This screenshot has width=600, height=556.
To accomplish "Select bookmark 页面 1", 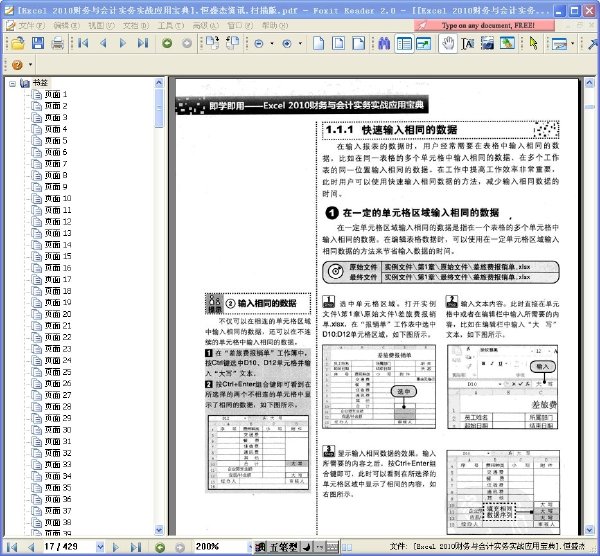I will coord(55,95).
